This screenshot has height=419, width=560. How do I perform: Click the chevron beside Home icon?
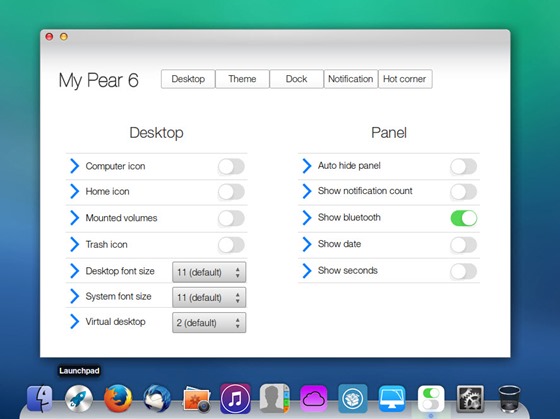74,191
